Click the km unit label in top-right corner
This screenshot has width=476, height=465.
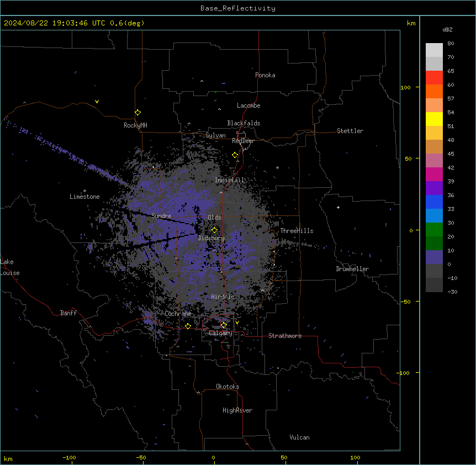click(x=411, y=23)
